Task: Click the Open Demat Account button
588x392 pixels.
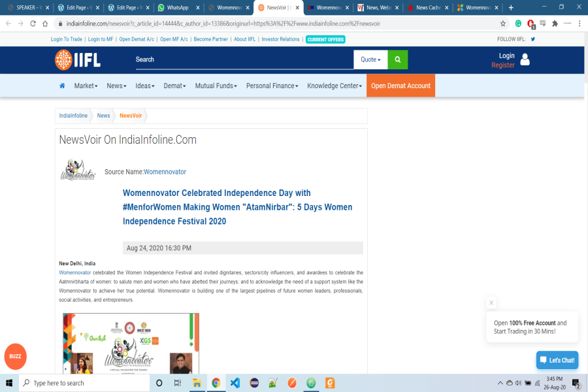Action: [x=400, y=86]
